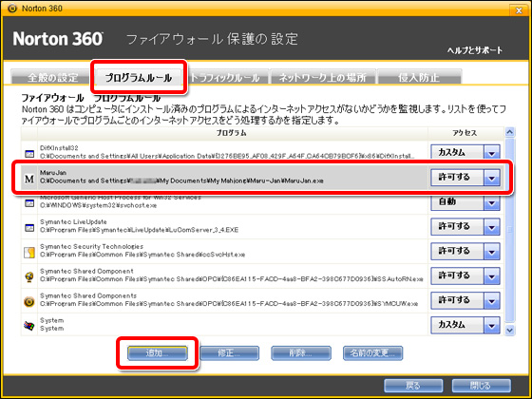
Task: Open access dropdown for Symantec Security Technologies
Action: click(492, 252)
